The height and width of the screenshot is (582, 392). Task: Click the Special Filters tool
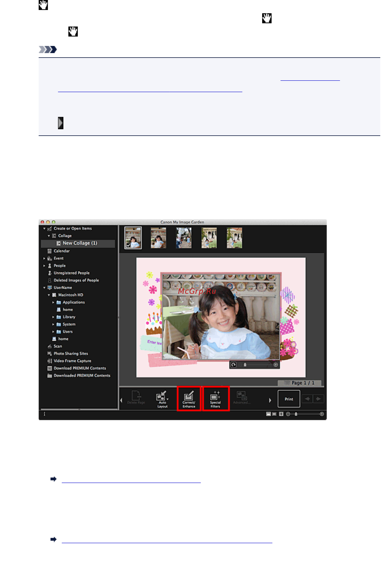[216, 398]
